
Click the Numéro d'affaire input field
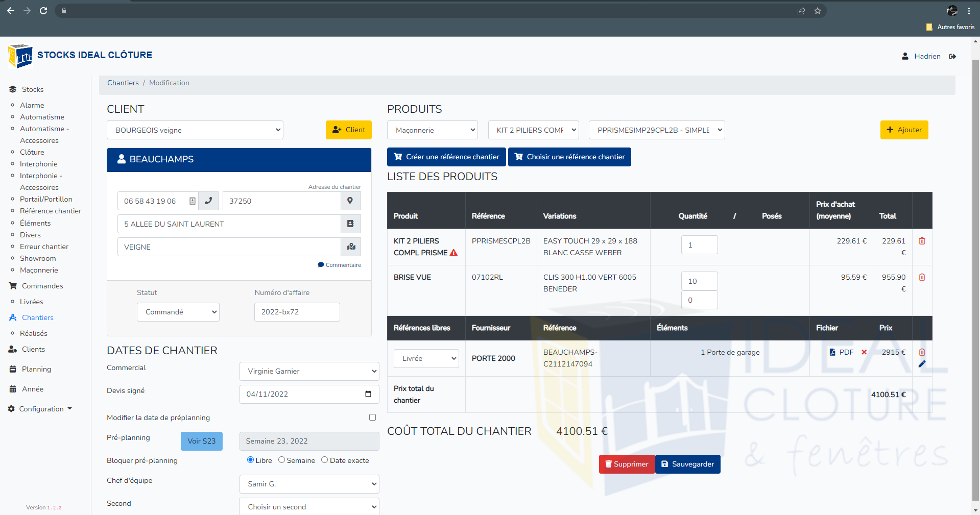[x=297, y=312]
